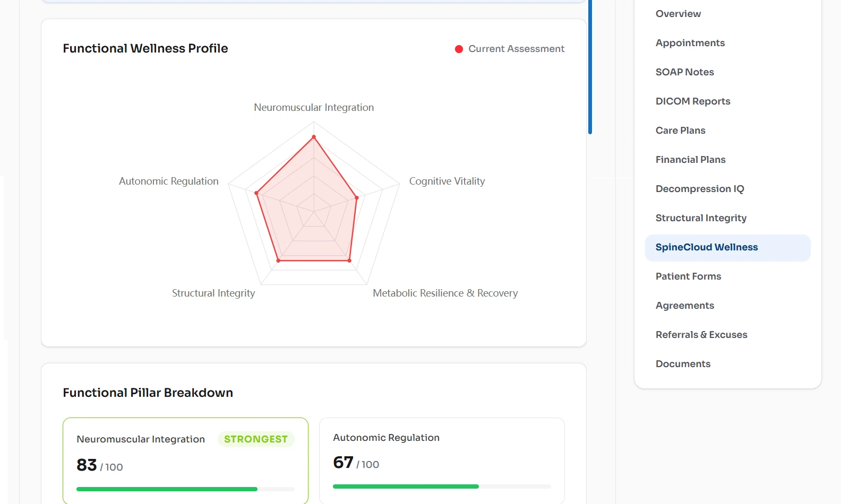Toggle Current Assessment legend red dot

point(459,49)
